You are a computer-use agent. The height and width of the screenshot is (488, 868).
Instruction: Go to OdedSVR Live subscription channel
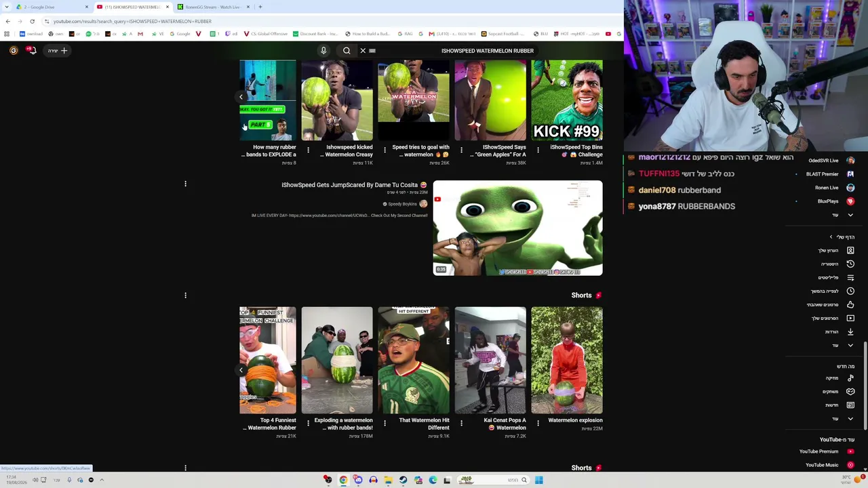830,161
